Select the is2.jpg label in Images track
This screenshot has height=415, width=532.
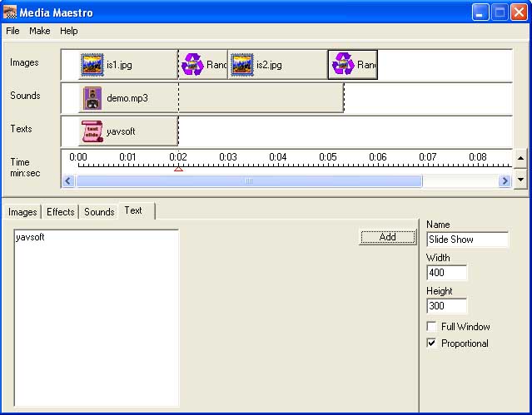coord(269,65)
